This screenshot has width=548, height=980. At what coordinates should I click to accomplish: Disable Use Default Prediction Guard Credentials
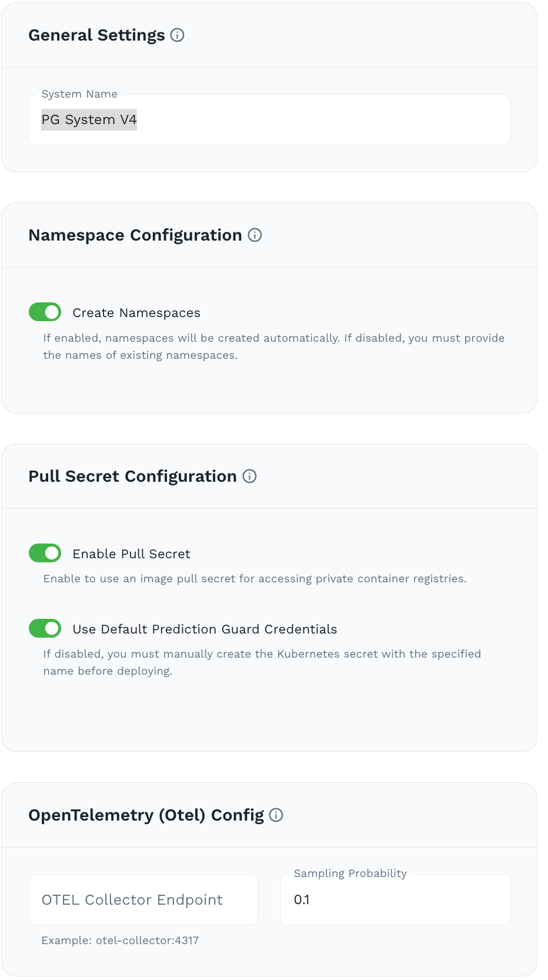45,628
